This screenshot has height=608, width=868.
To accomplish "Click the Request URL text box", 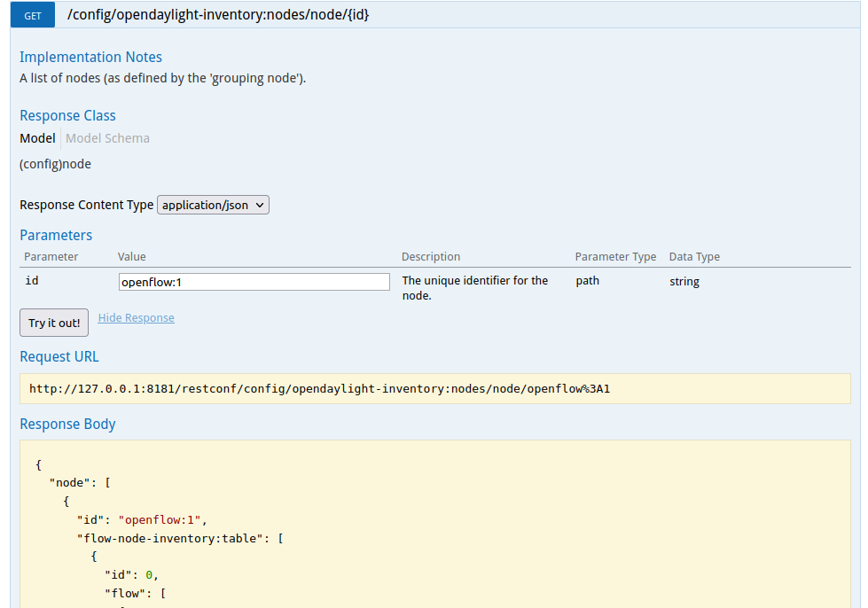I will pos(434,388).
